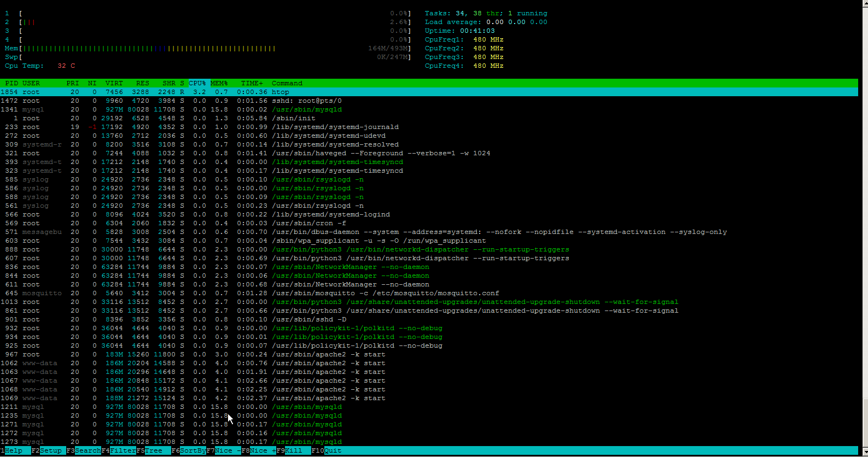
Task: Sort by the CPU% column header
Action: pos(197,83)
